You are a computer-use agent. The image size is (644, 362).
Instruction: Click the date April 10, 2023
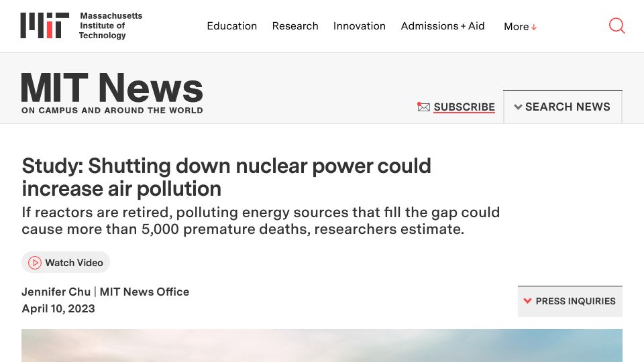[x=58, y=308]
